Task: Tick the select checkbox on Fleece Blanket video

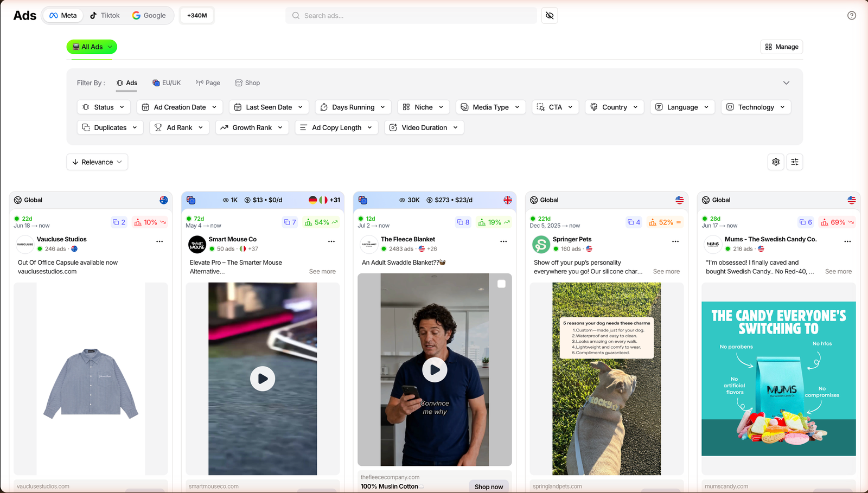Action: click(501, 284)
